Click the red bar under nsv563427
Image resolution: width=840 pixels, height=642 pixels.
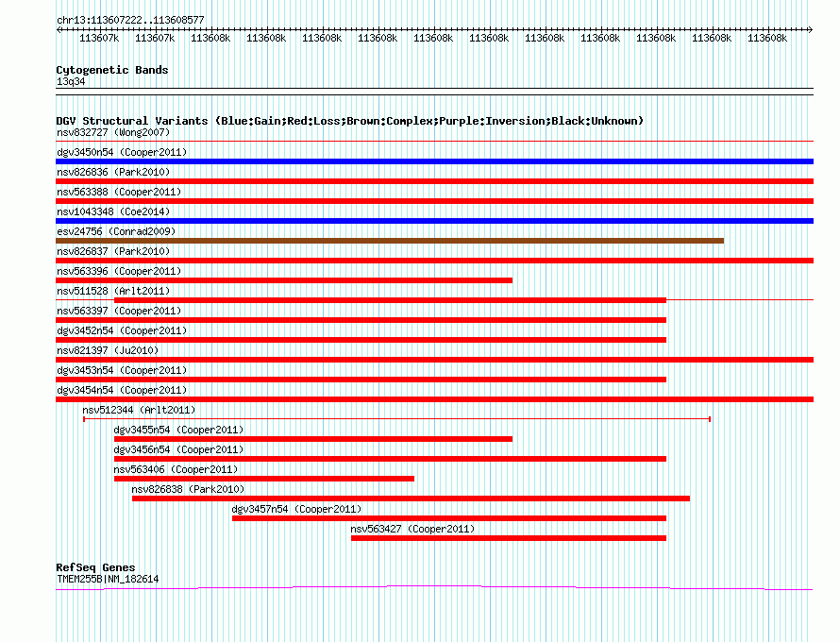pyautogui.click(x=509, y=538)
